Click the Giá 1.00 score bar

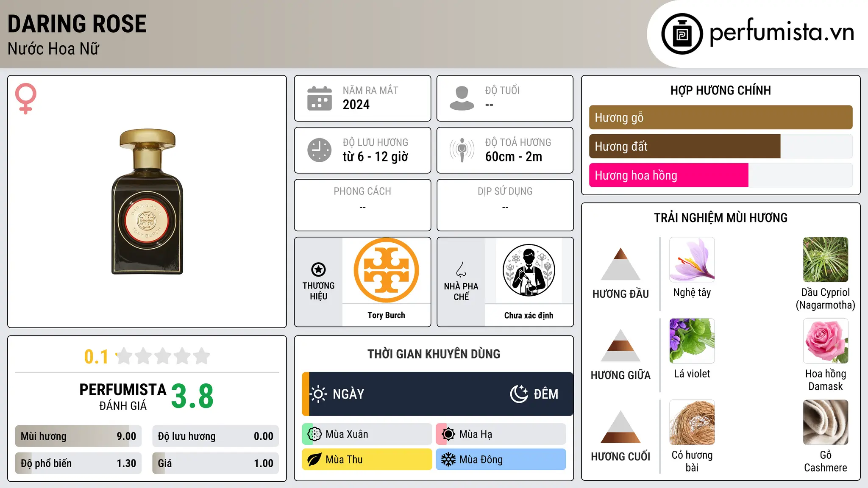click(215, 463)
